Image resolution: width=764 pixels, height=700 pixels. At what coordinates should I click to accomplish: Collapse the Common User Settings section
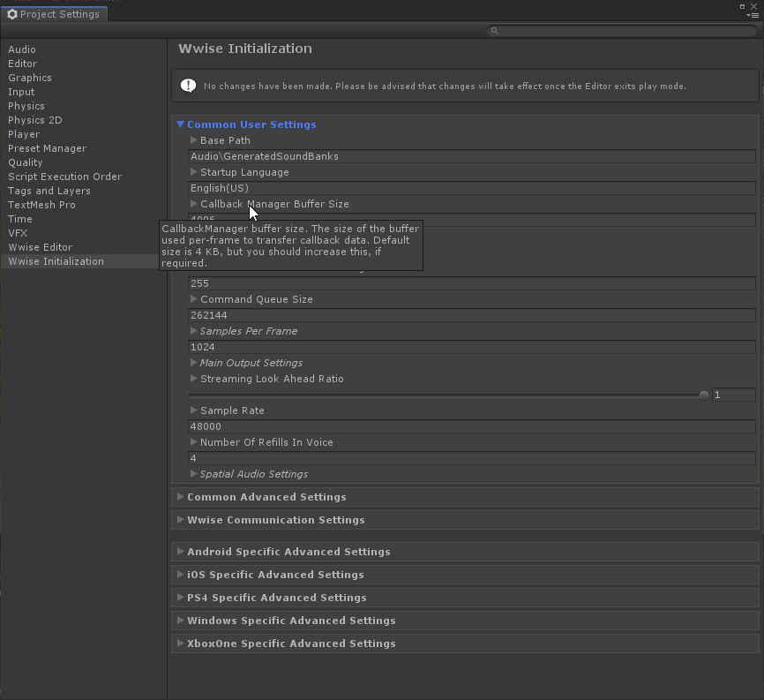point(181,124)
